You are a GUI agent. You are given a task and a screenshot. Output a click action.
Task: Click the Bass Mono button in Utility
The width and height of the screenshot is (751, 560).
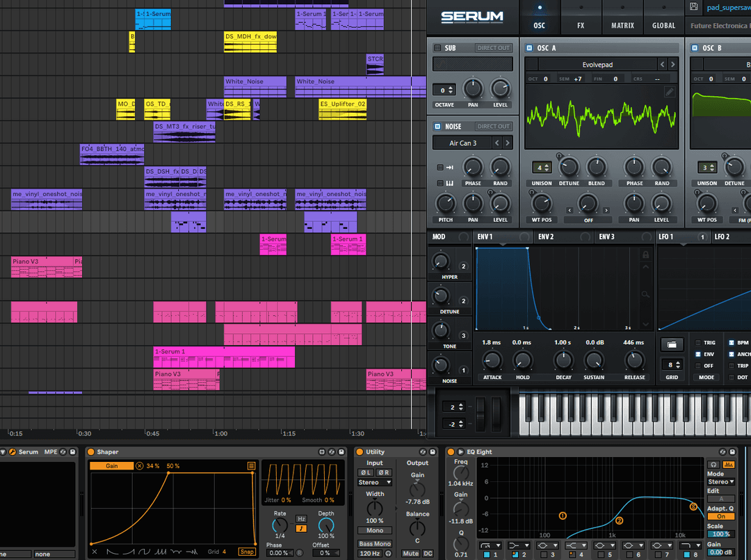375,544
